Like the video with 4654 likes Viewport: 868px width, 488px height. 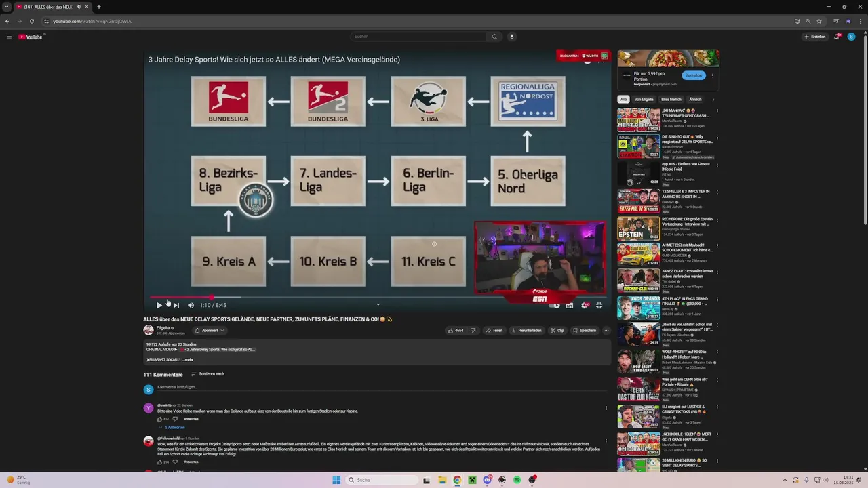456,331
